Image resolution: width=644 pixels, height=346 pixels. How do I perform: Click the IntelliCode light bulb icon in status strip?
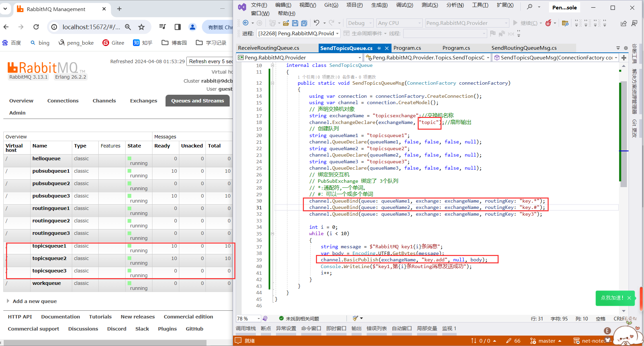tap(265, 318)
